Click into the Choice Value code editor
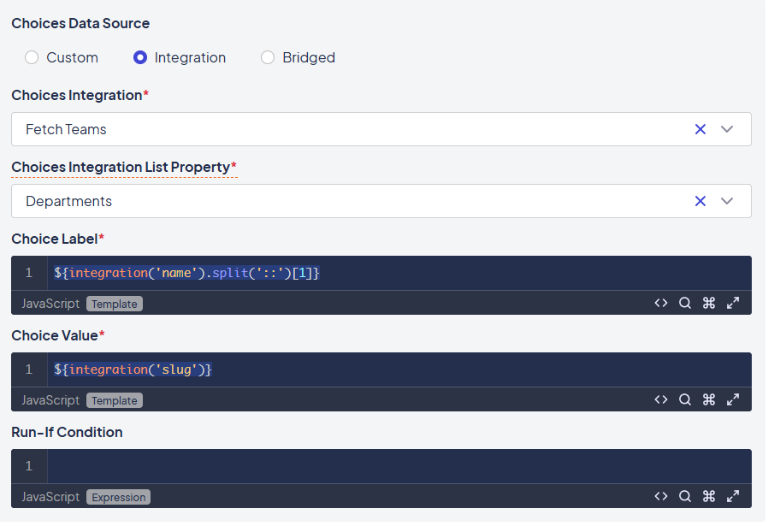 pos(399,369)
